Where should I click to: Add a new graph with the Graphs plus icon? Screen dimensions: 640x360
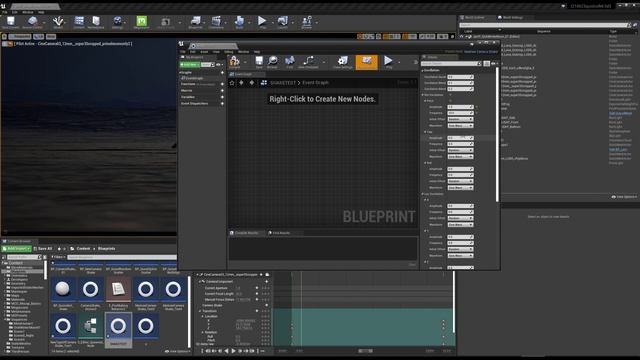pos(222,73)
